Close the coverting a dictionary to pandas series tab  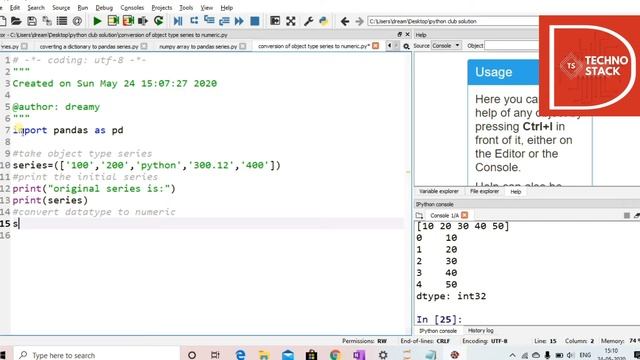point(144,47)
